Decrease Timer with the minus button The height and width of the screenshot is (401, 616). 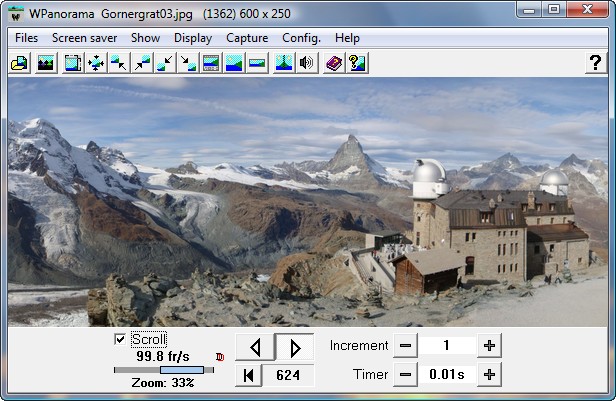(405, 375)
